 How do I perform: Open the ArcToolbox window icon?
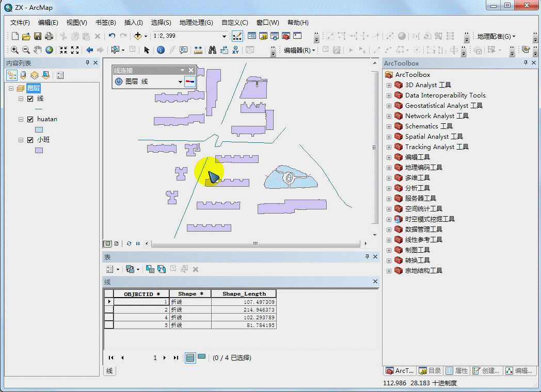point(285,36)
